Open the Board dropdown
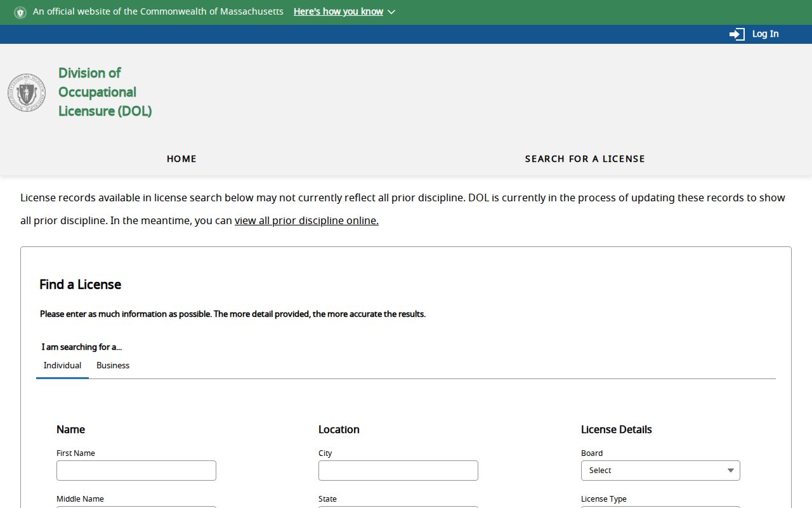 (660, 471)
